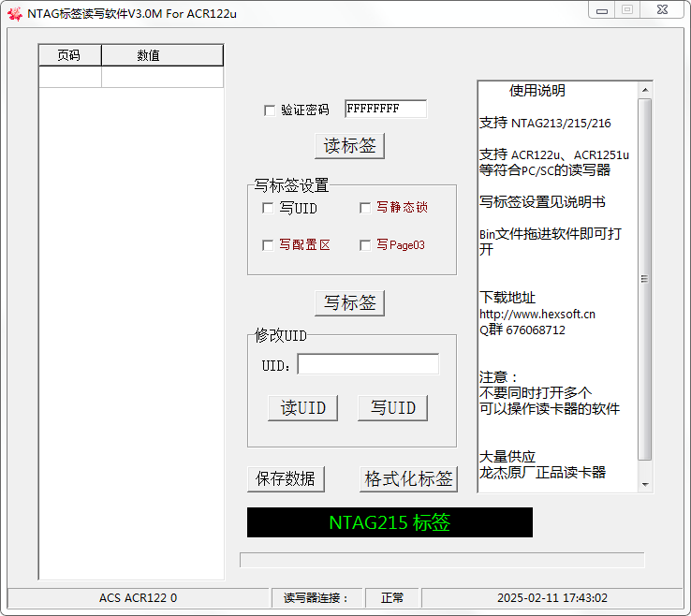Toggle the 写静态锁 checkbox

click(365, 208)
